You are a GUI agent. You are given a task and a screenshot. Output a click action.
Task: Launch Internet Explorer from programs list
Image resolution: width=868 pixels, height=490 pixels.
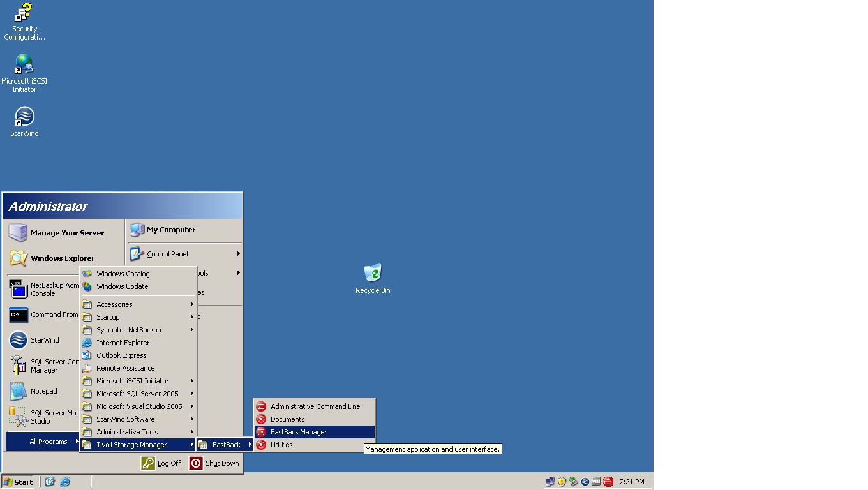(x=138, y=343)
